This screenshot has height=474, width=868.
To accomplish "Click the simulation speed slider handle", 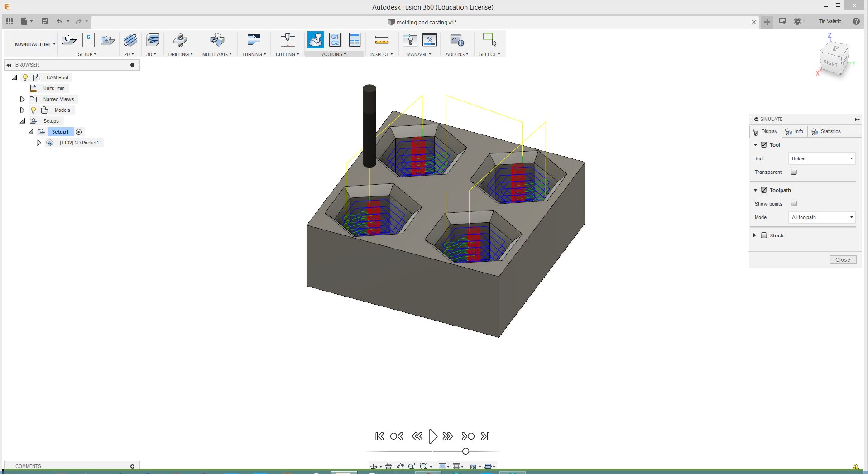I will coord(465,451).
